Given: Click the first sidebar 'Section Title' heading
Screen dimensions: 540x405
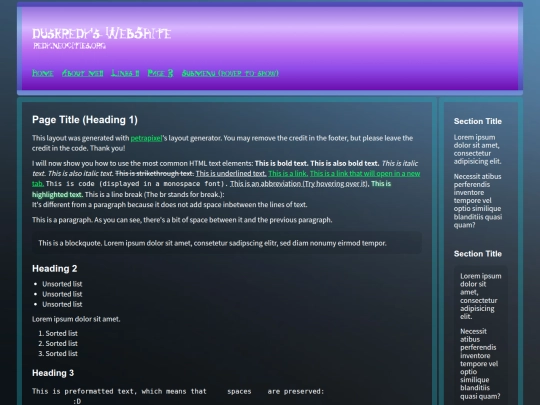Looking at the screenshot, I should [477, 121].
